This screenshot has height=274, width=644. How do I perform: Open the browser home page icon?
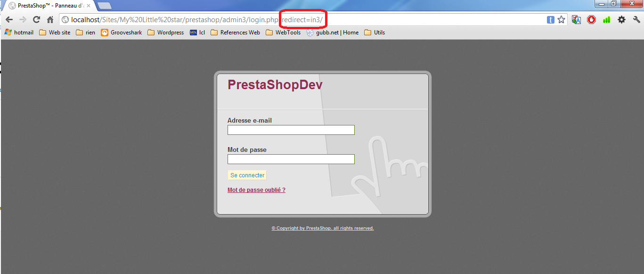[x=50, y=20]
